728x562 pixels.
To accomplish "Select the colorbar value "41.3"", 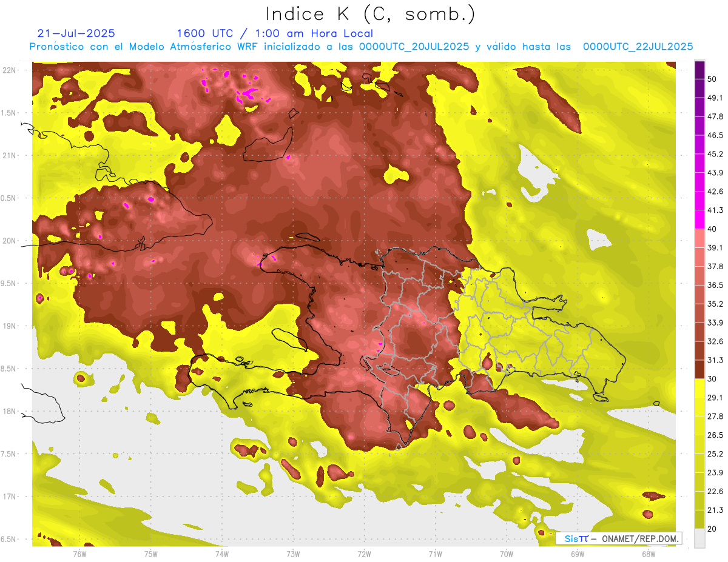I will coord(715,210).
